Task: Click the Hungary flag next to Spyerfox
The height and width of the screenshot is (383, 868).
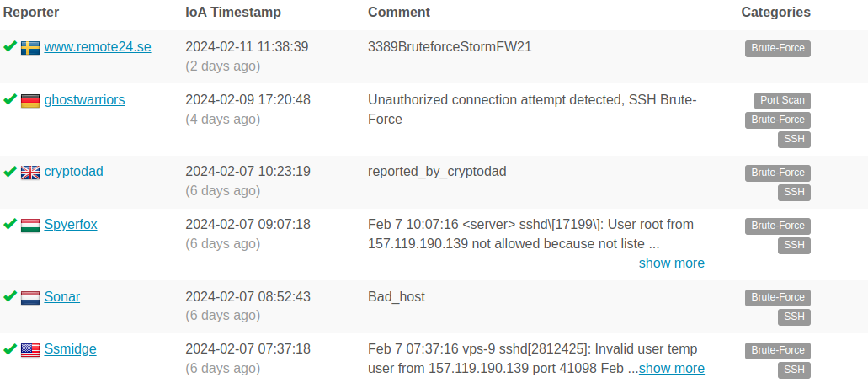Action: point(30,225)
